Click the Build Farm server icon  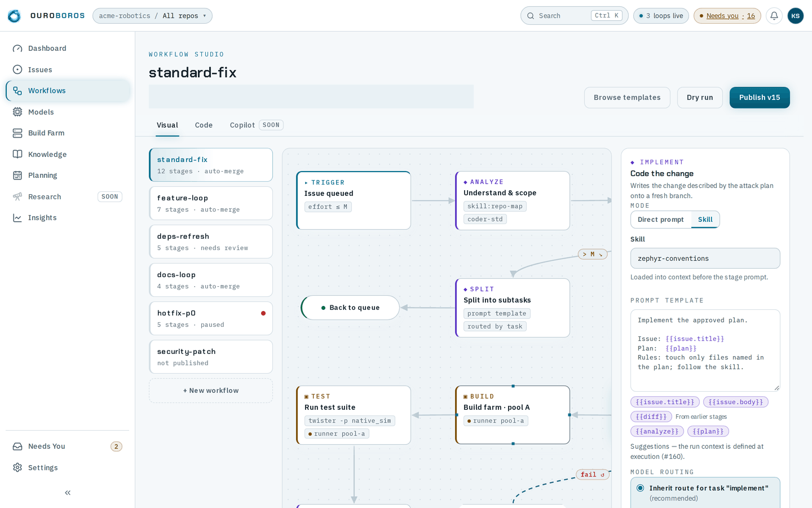(x=17, y=133)
